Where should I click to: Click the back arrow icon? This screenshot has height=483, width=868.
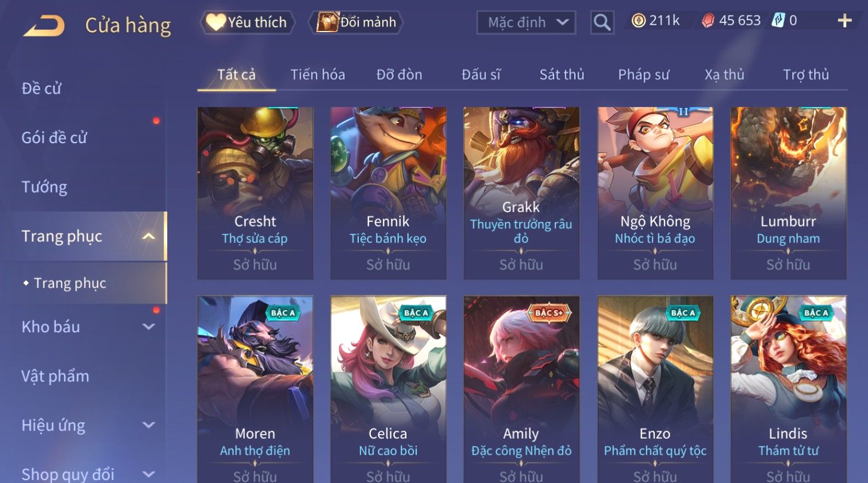[x=44, y=25]
